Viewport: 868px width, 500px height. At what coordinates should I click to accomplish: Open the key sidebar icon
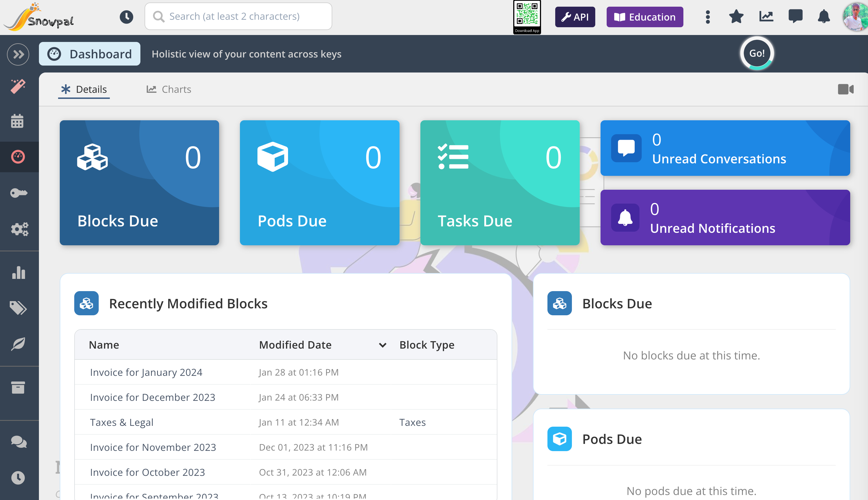pos(19,193)
